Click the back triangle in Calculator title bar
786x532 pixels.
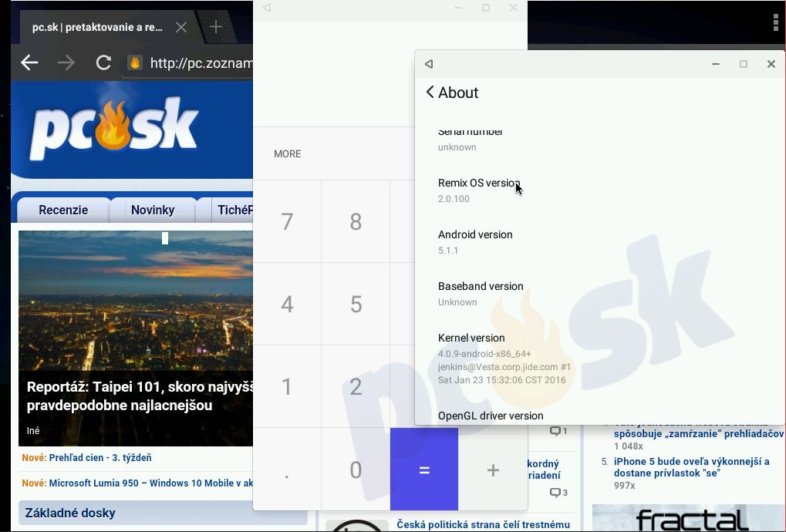267,8
